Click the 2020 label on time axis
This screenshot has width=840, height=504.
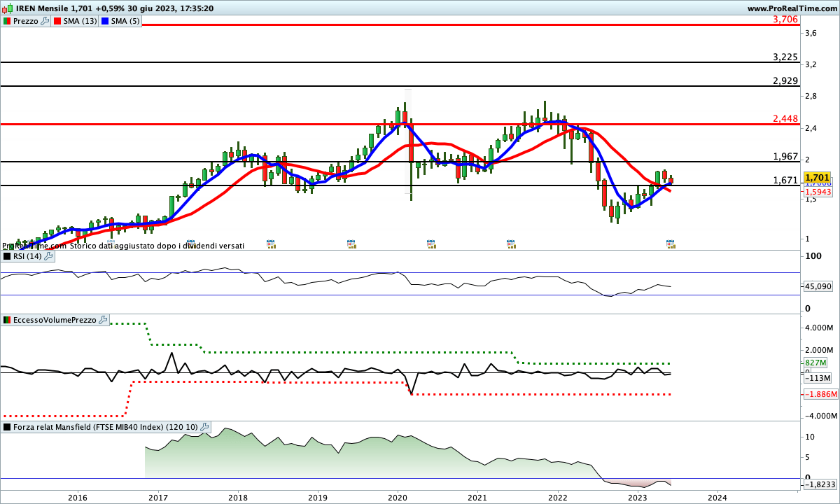pyautogui.click(x=397, y=497)
